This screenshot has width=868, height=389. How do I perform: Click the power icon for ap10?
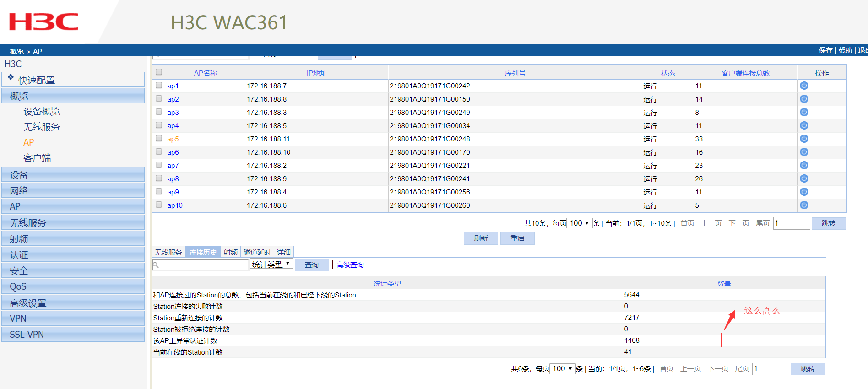(804, 205)
